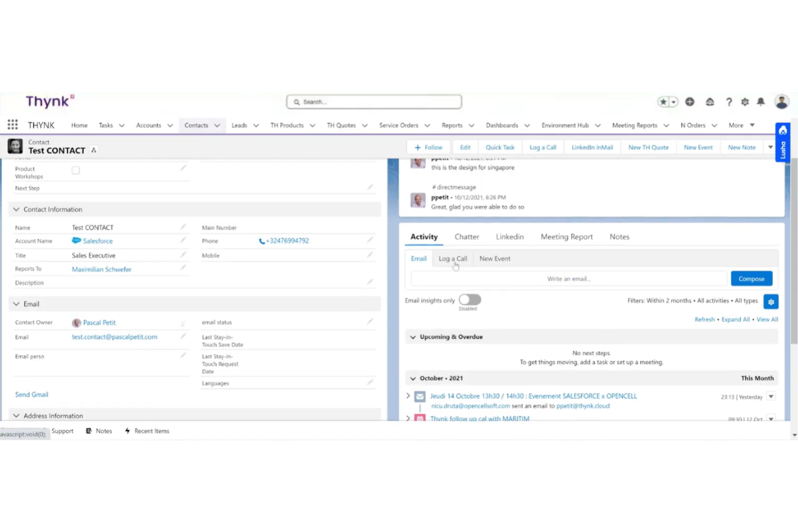Open the Tasks tab dropdown chevron

122,125
